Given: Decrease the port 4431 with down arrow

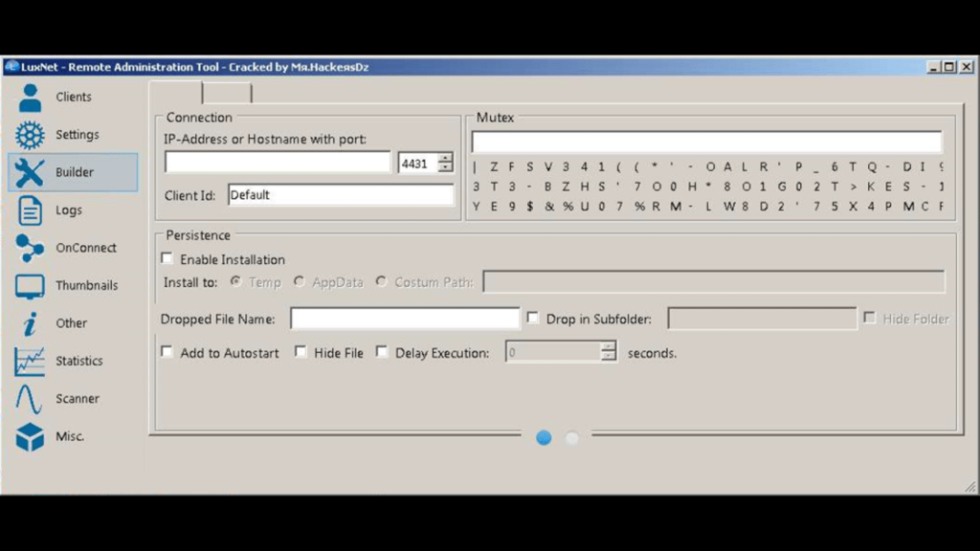Looking at the screenshot, I should pos(445,167).
